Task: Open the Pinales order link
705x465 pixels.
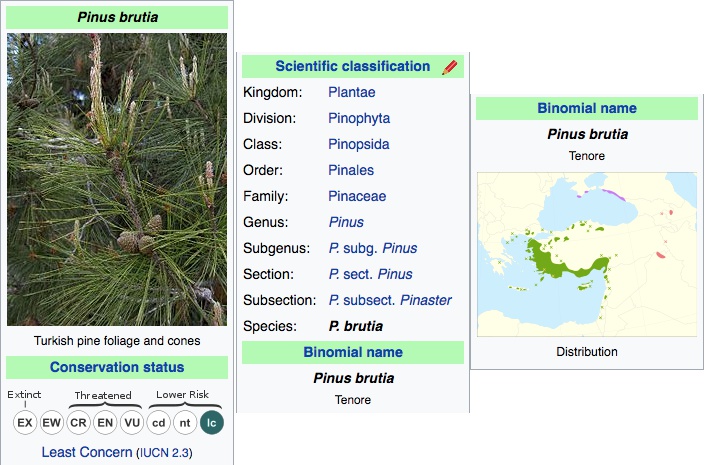Action: 351,170
